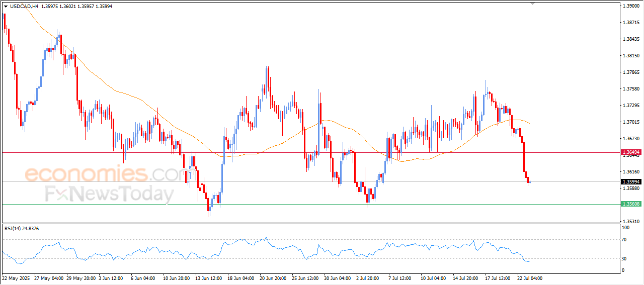
Task: Click the open value 1.35975 in header
Action: pos(50,7)
